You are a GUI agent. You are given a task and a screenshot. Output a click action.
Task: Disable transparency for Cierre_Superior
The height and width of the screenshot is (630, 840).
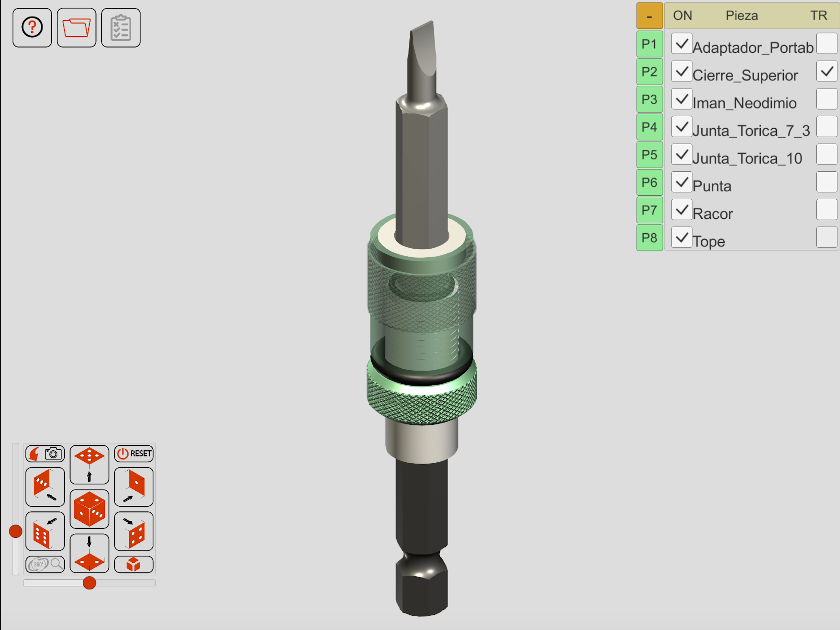point(827,71)
